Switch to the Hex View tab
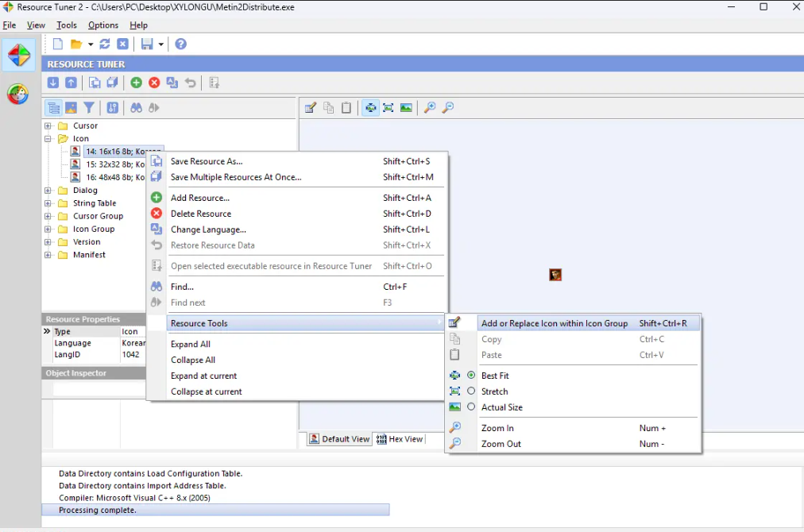The height and width of the screenshot is (532, 804). point(400,439)
